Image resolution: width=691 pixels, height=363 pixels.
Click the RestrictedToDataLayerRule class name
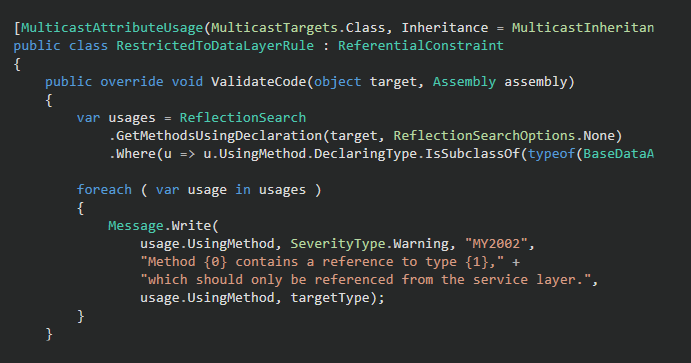215,46
